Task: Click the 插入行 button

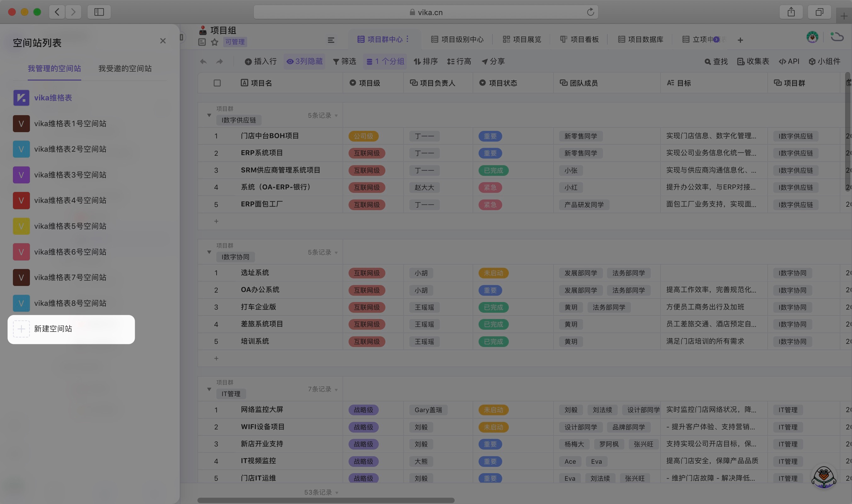Action: [x=260, y=61]
